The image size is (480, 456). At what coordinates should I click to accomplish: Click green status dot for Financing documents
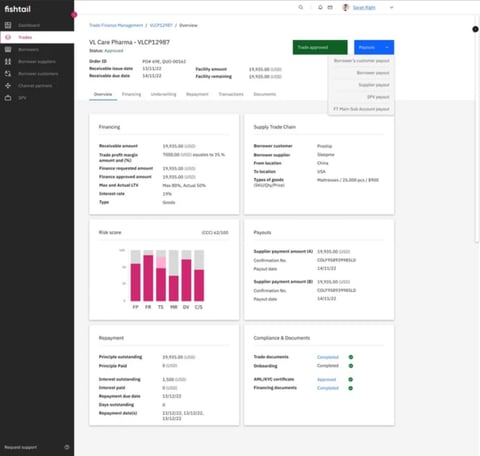point(351,388)
